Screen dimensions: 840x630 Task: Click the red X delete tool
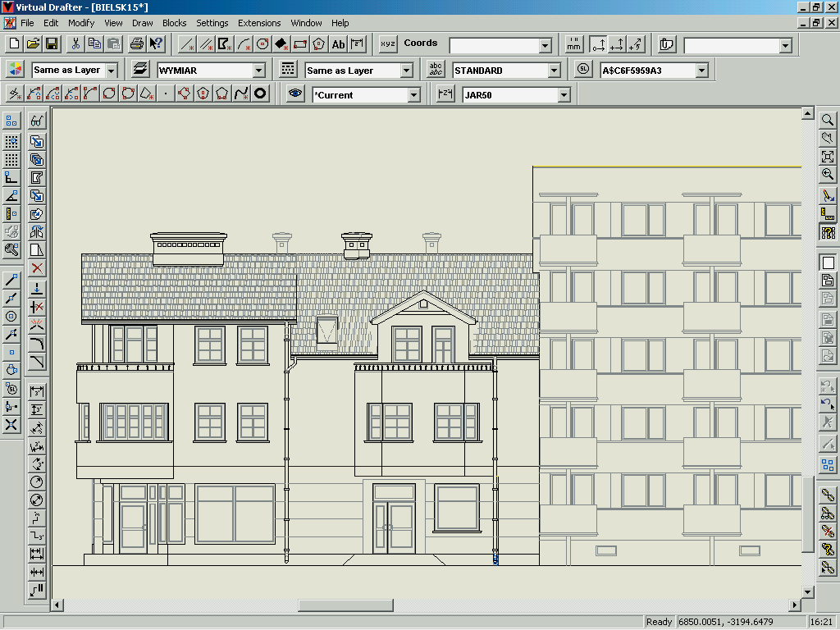[37, 268]
